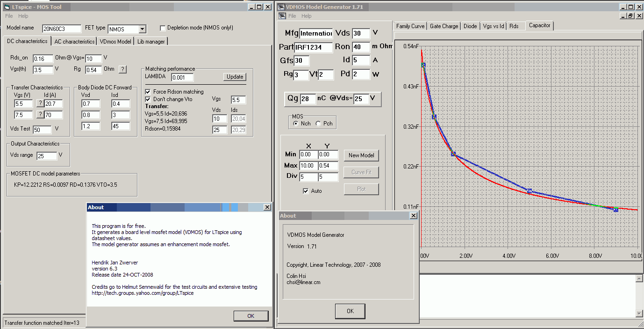The image size is (644, 329).
Task: Toggle the Auto checkbox under Div
Action: pyautogui.click(x=306, y=191)
